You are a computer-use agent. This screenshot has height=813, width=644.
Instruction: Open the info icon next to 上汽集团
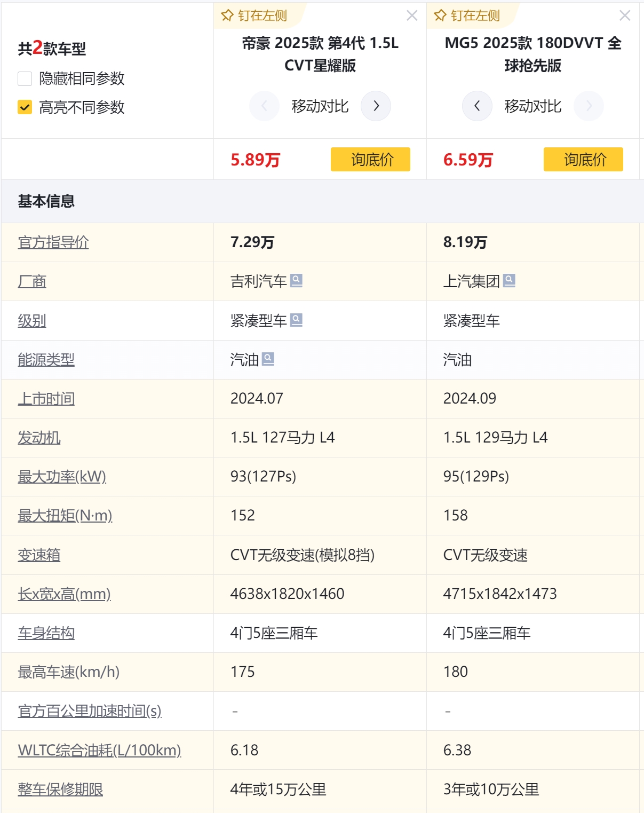(x=510, y=280)
